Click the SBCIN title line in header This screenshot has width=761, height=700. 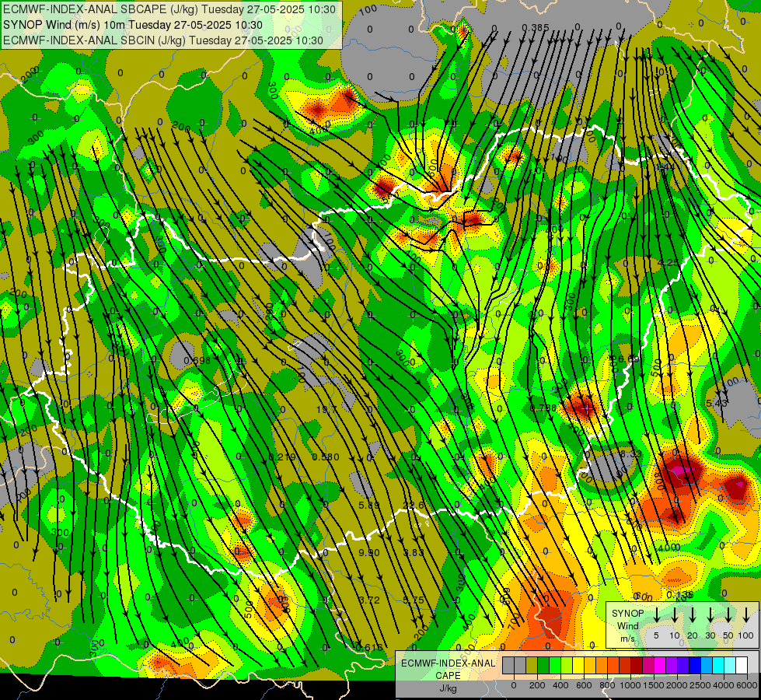tap(163, 40)
